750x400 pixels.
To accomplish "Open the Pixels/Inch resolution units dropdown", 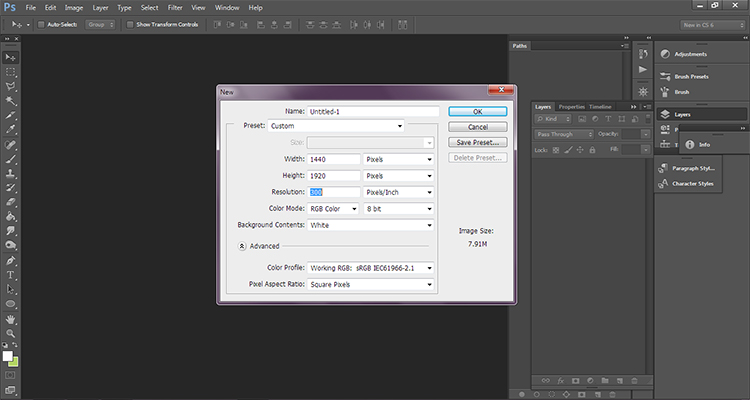I will click(398, 192).
